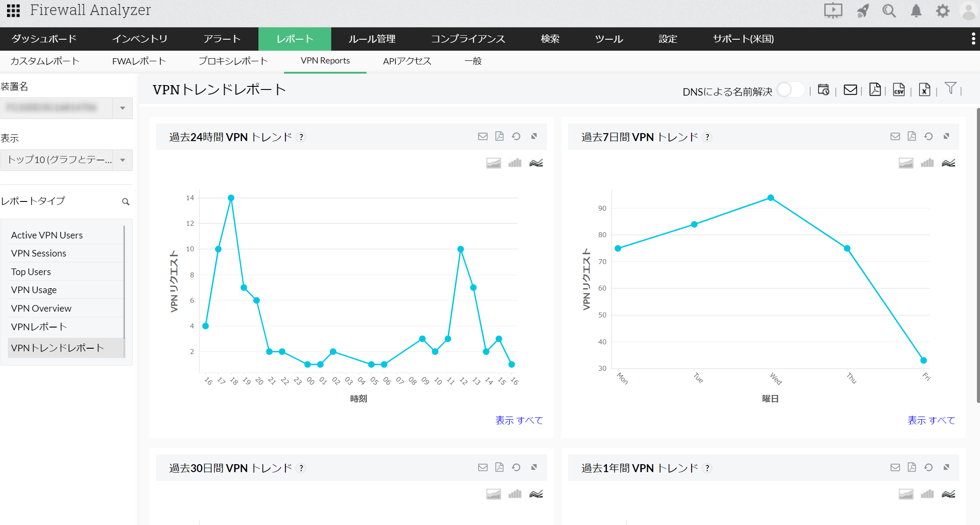This screenshot has height=525, width=980.
Task: Export report as CSV file
Action: [x=899, y=90]
